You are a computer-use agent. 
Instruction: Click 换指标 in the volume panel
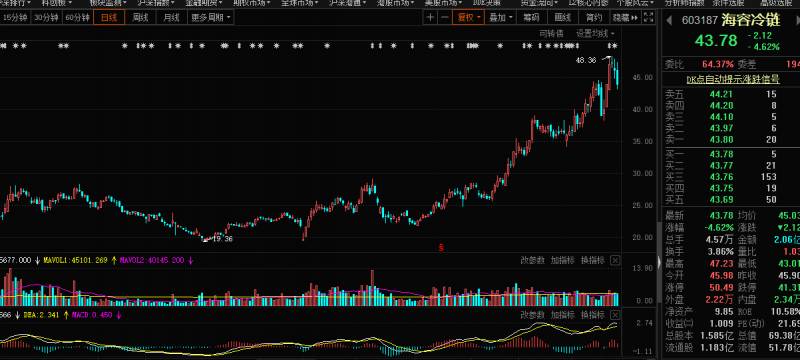click(x=592, y=260)
